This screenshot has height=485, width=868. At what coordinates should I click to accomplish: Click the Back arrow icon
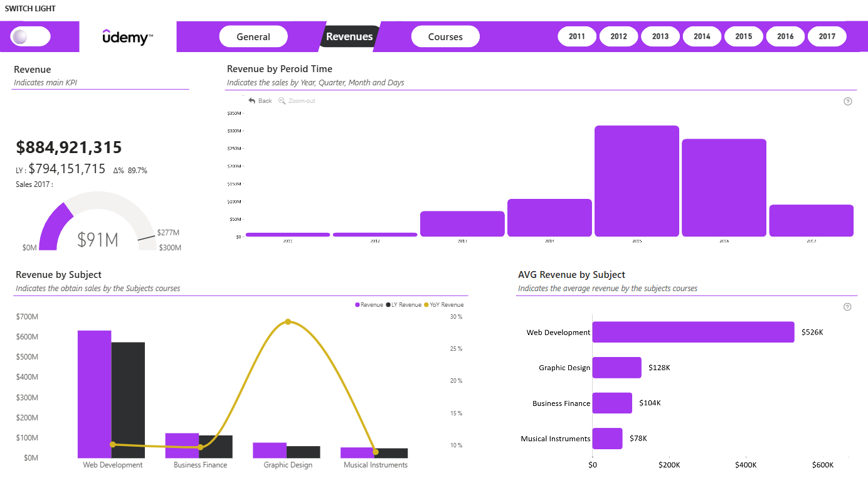click(x=252, y=100)
